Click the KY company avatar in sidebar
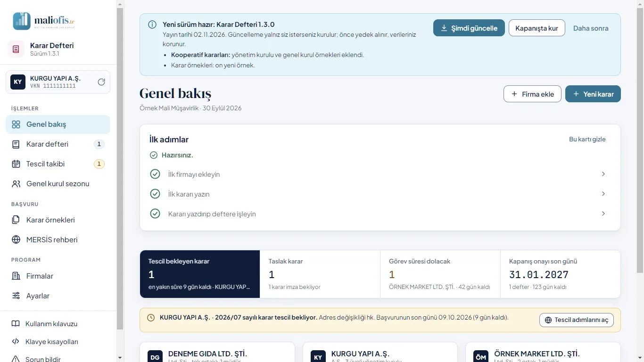 [18, 82]
